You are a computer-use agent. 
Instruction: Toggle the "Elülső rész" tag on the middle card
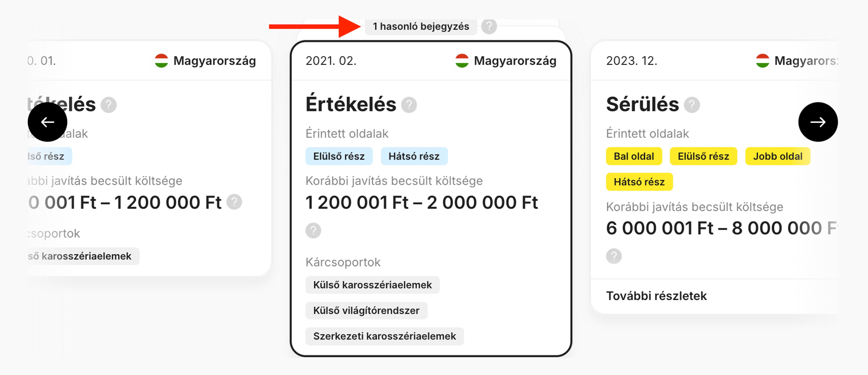[x=339, y=156]
